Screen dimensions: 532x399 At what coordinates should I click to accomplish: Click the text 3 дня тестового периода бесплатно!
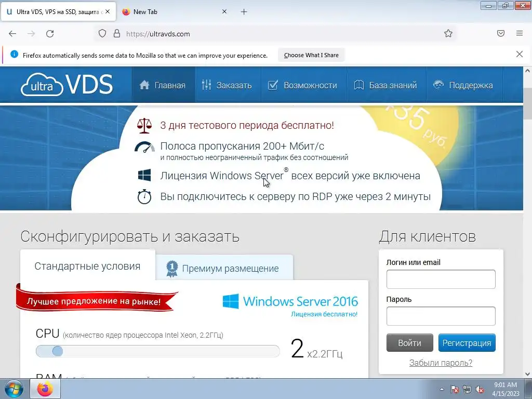247,125
